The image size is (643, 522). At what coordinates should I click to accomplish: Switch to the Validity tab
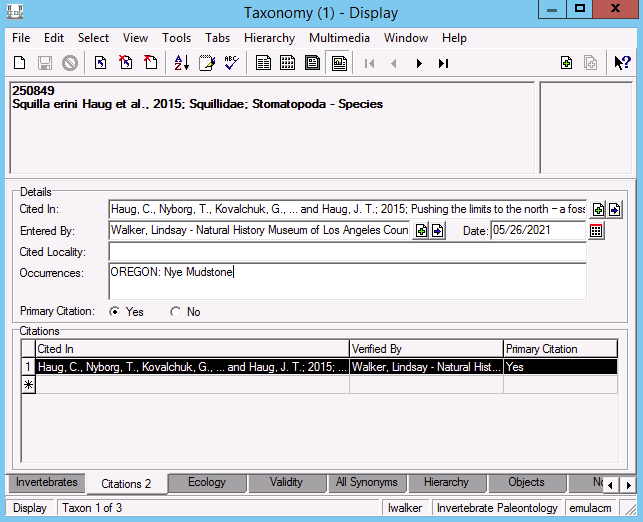pos(286,482)
